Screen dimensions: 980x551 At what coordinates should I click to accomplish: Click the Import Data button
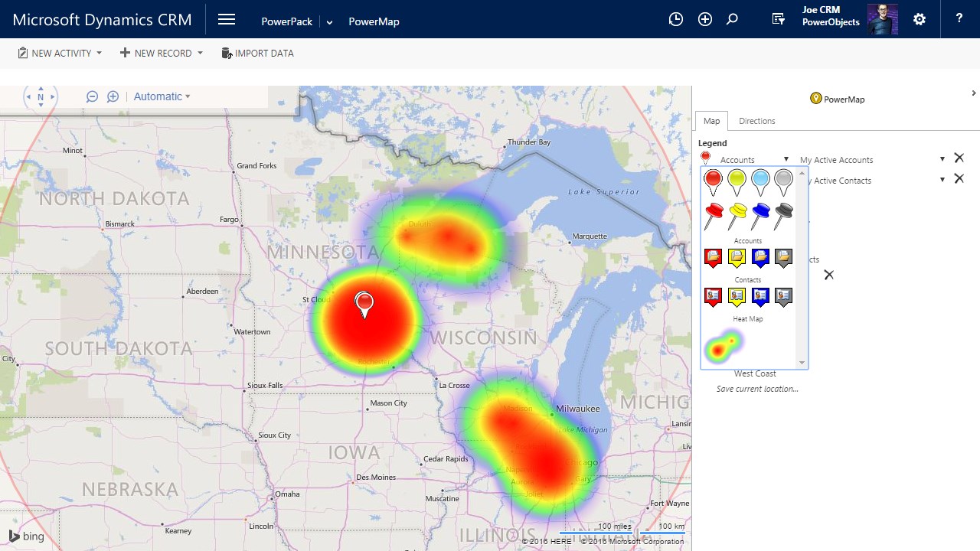[x=257, y=53]
